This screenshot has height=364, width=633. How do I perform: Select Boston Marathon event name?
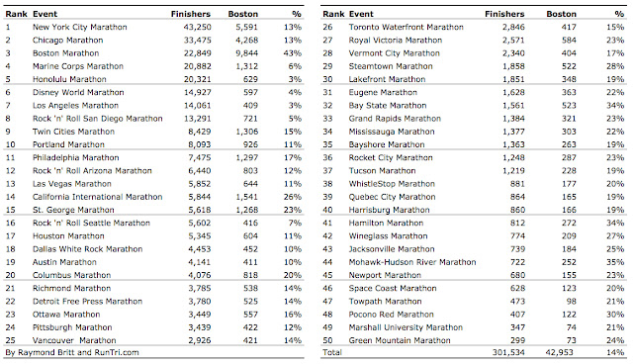tap(66, 53)
